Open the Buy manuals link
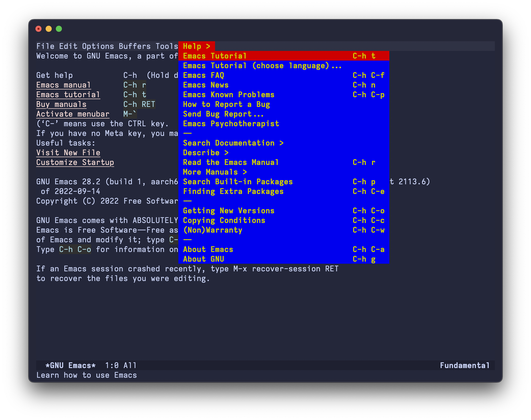531x420 pixels. 61,104
